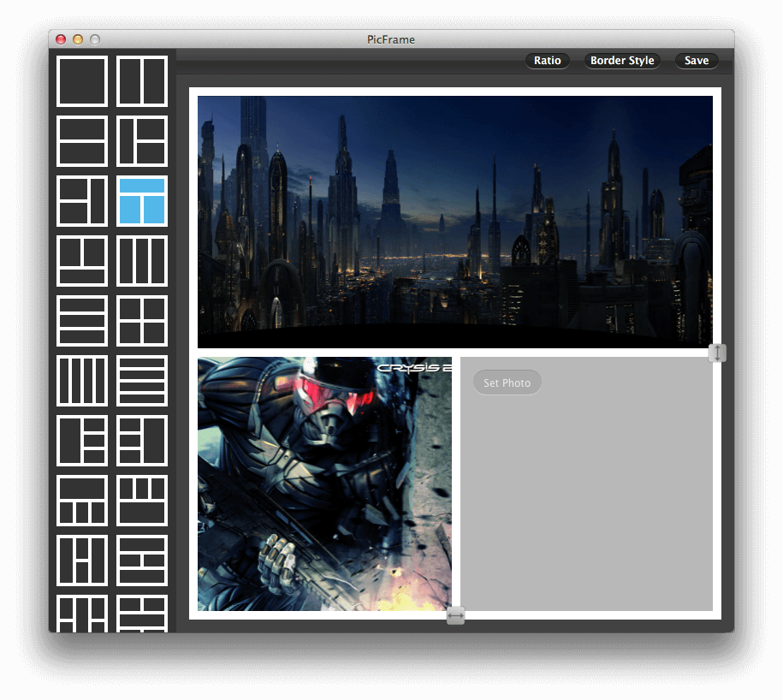
Task: Click the horizontal resize handle with left-right arrow
Action: [455, 615]
